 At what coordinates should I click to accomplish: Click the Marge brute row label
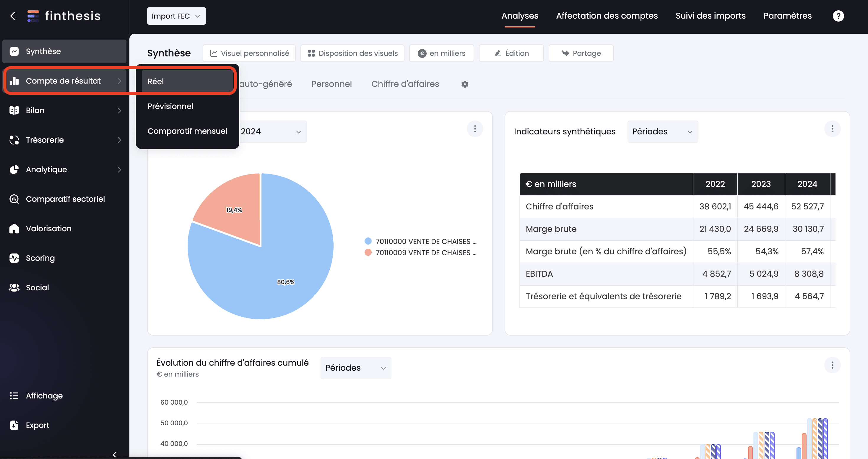[551, 229]
